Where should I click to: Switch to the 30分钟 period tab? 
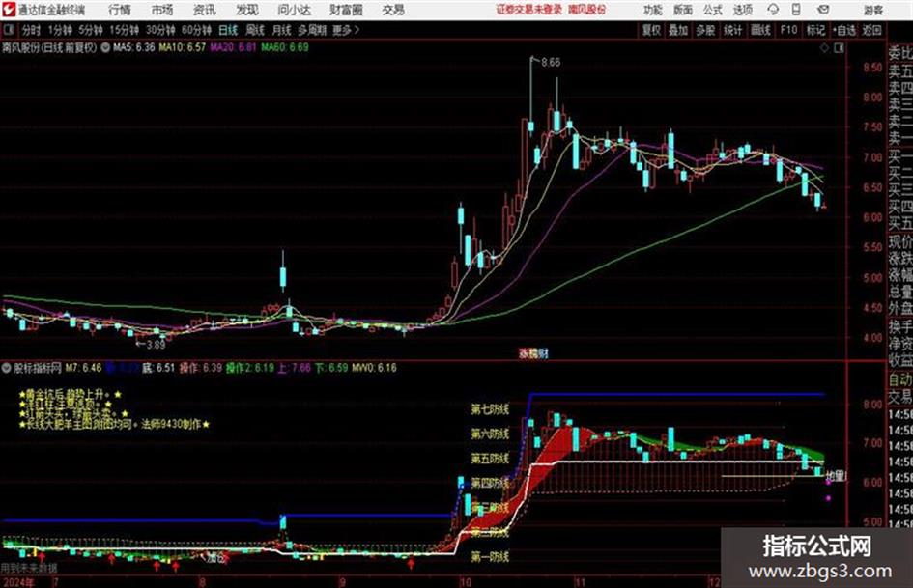160,30
